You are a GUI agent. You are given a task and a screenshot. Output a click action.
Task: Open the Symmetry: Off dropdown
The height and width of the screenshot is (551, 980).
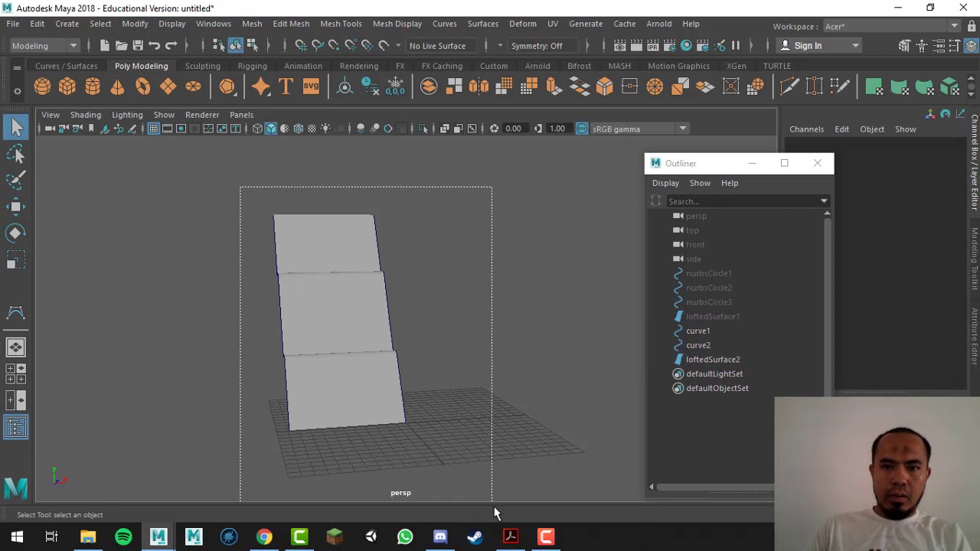[x=543, y=46]
